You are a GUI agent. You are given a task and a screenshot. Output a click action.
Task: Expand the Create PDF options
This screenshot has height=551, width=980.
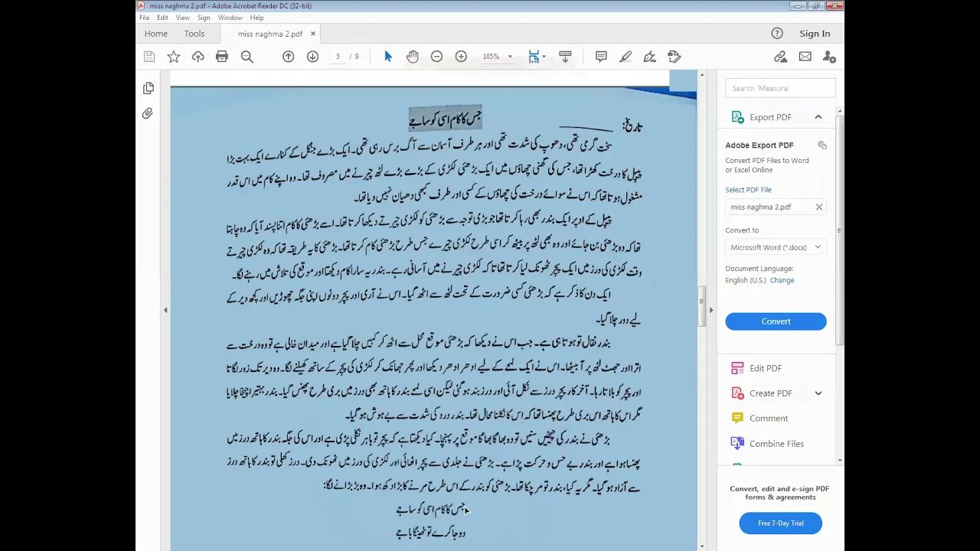point(818,393)
